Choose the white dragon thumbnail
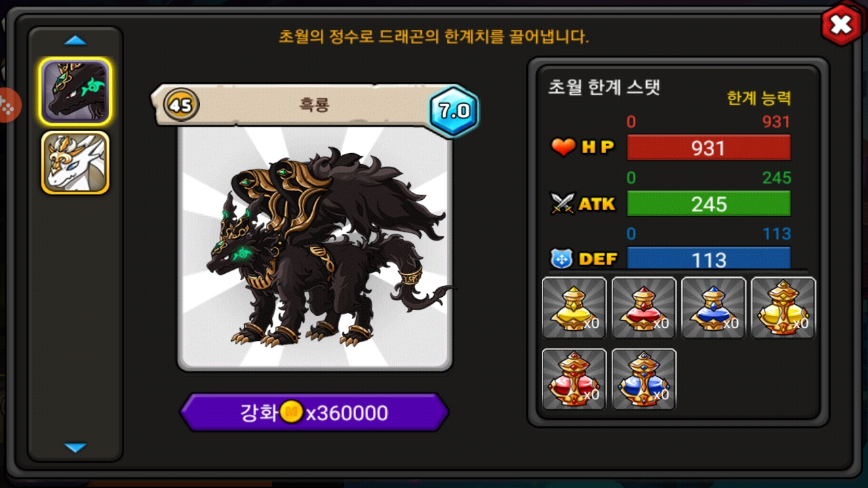 [75, 163]
